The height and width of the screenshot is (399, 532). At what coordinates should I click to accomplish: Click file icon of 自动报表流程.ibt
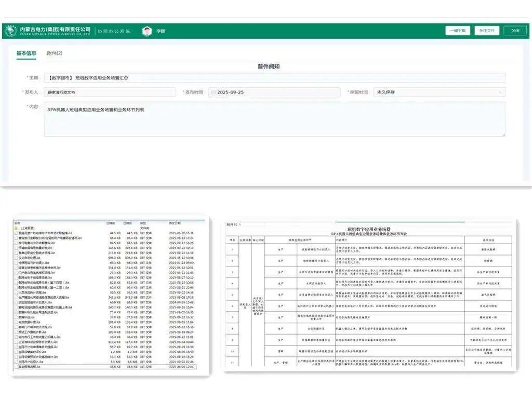[16, 367]
